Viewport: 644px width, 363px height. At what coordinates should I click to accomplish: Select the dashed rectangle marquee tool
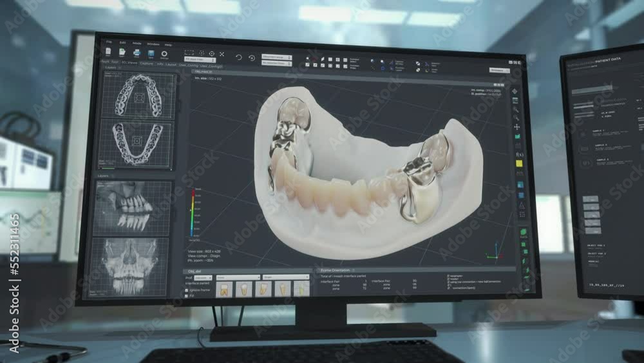click(189, 53)
